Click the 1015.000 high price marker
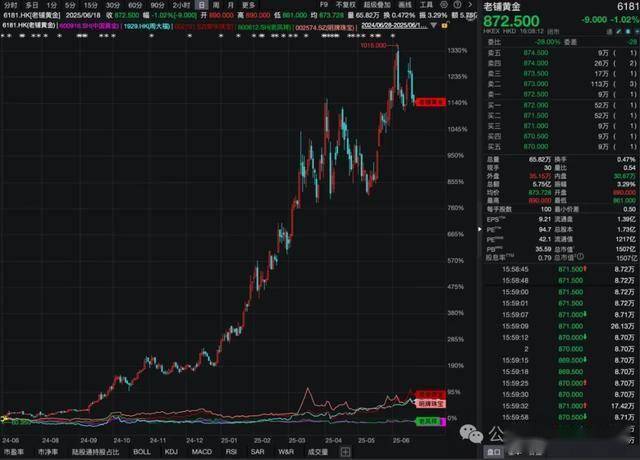Screen dimensions: 640x460 click(373, 45)
